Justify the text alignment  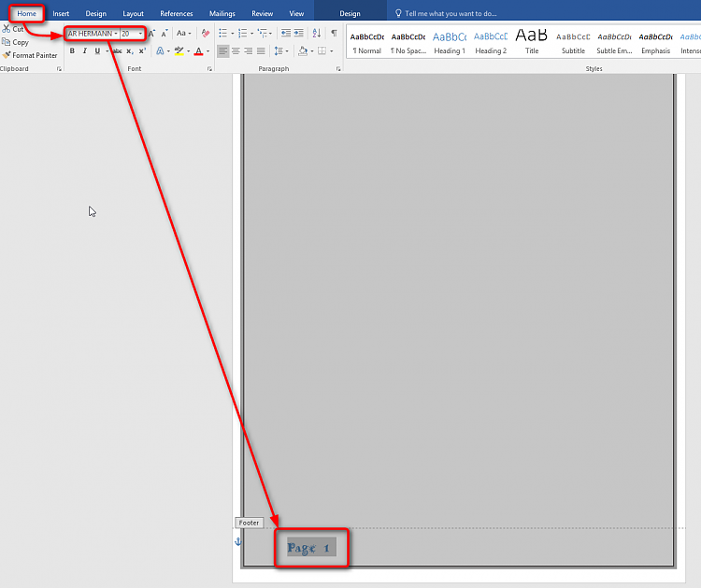[261, 51]
